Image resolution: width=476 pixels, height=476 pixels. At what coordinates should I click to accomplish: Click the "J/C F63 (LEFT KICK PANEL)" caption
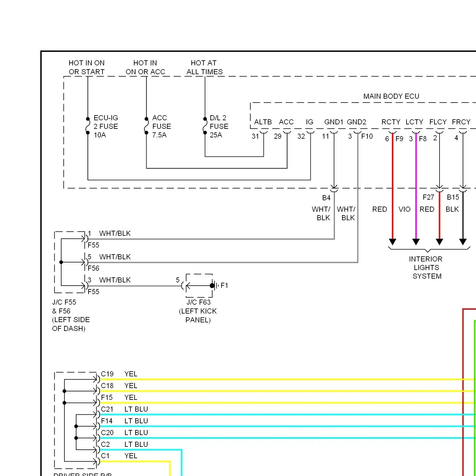[198, 311]
